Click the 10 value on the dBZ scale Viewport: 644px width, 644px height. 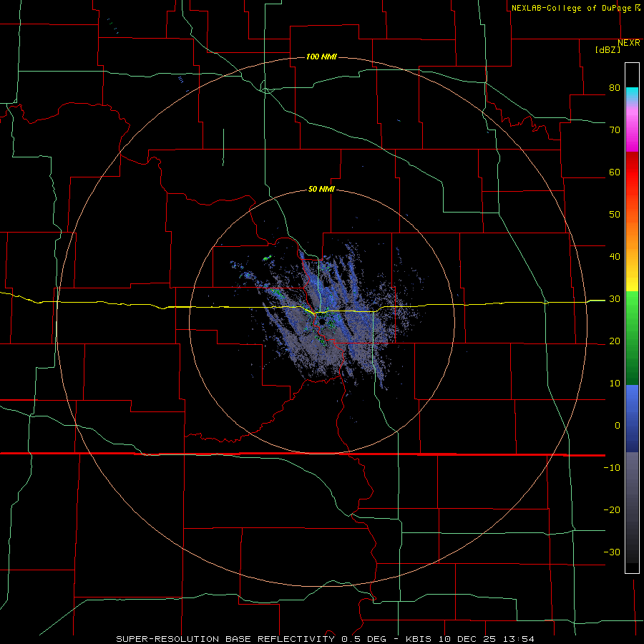[615, 384]
